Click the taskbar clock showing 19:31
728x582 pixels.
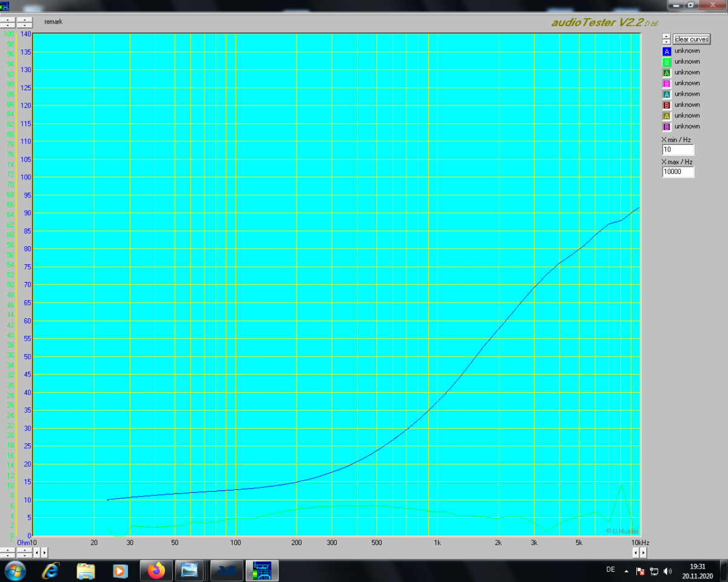(x=697, y=570)
